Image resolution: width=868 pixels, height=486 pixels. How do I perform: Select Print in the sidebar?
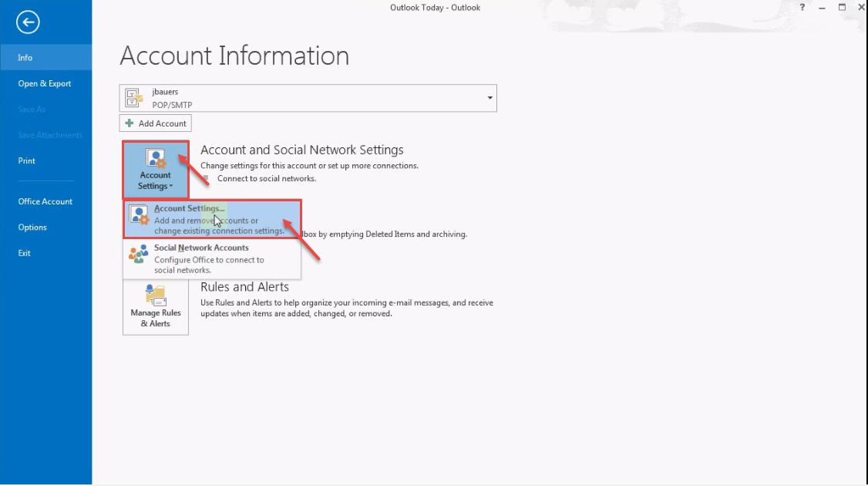tap(46, 160)
